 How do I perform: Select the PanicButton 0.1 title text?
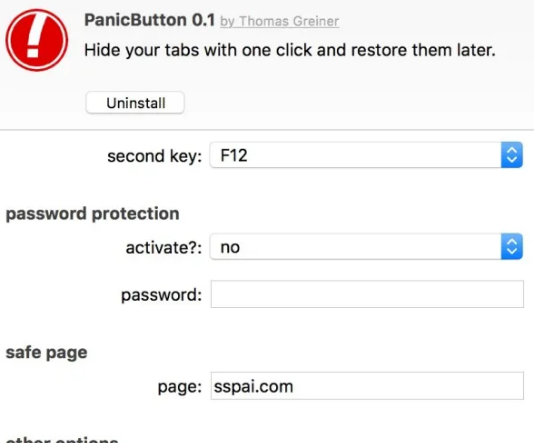pos(150,20)
